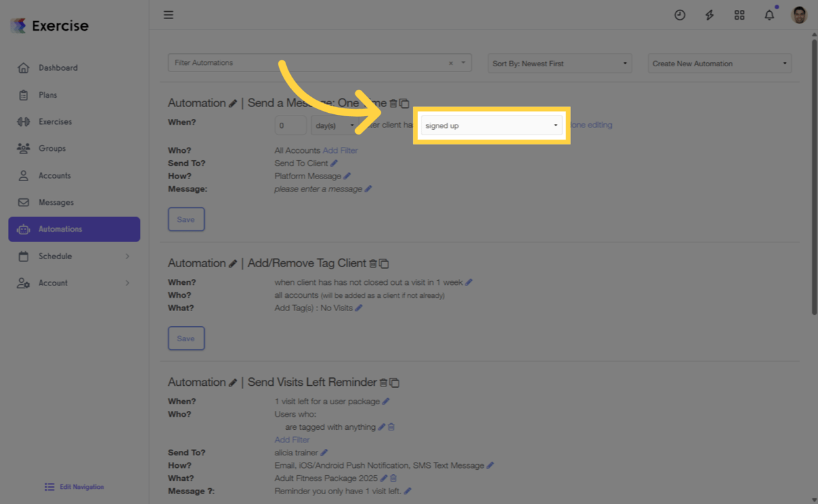Select Automations in the sidebar
Screen dimensions: 818x504
pyautogui.click(x=74, y=229)
